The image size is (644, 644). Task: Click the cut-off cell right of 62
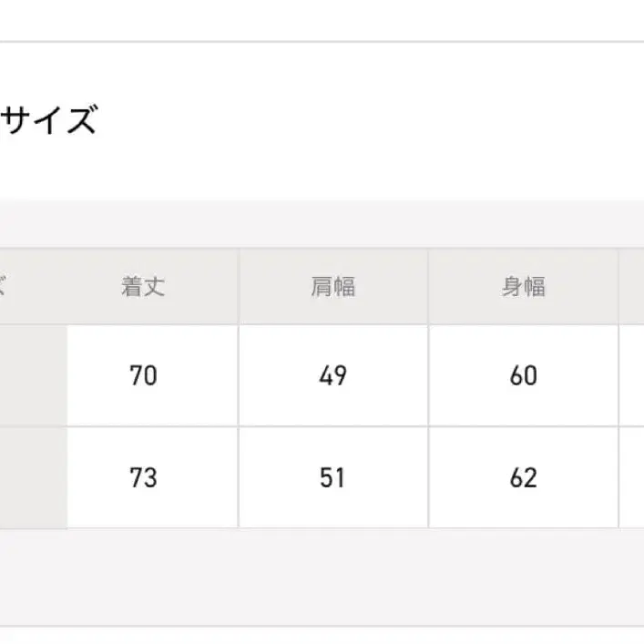coord(632,477)
